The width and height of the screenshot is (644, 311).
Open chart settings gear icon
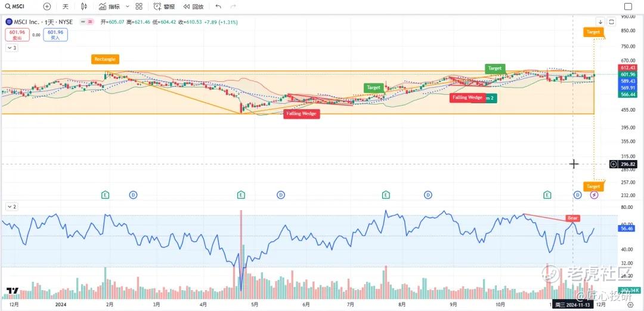click(630, 305)
